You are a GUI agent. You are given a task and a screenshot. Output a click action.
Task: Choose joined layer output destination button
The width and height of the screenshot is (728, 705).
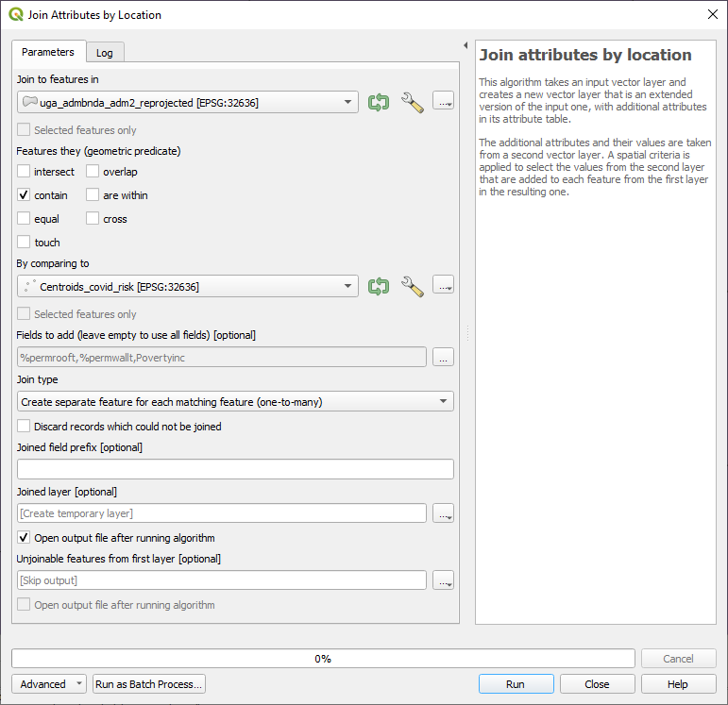(443, 513)
